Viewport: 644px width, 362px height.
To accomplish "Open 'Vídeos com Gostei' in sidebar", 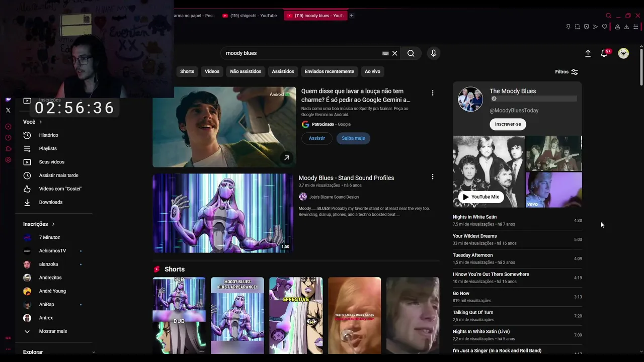I will coord(60,189).
